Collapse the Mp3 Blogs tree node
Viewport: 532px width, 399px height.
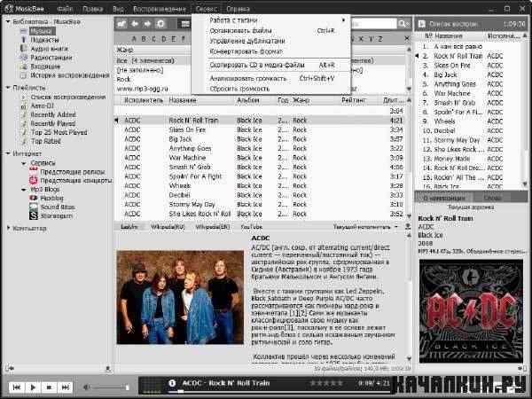point(24,190)
